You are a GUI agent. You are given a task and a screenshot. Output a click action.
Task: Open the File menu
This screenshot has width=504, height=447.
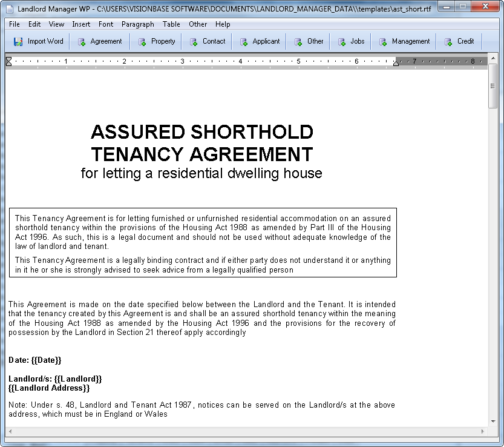(x=15, y=24)
